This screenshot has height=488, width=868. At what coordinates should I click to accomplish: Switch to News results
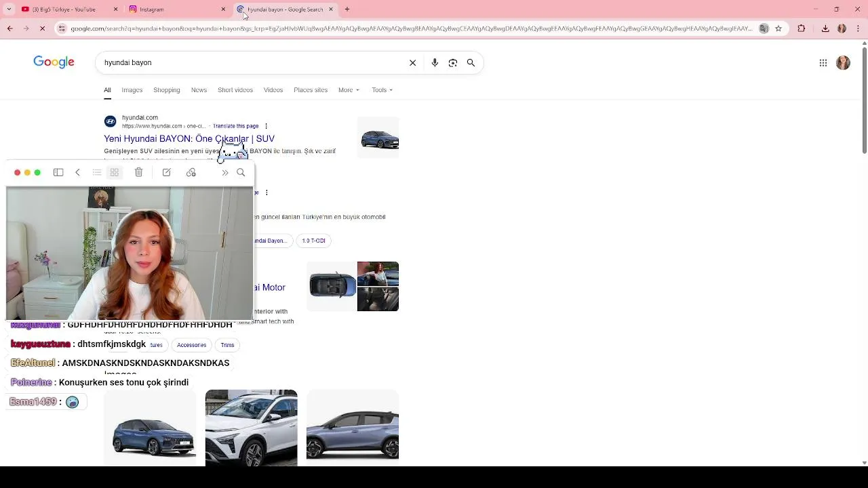coord(199,90)
